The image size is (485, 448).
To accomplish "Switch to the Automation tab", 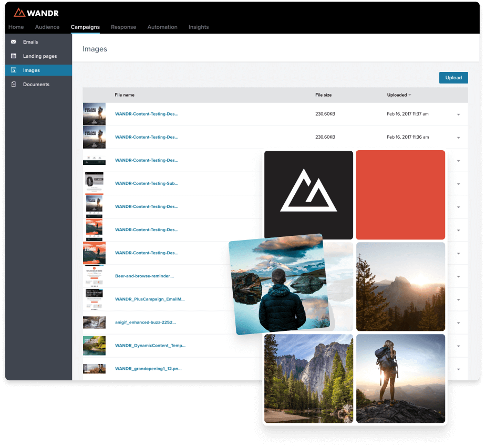I will pyautogui.click(x=162, y=27).
